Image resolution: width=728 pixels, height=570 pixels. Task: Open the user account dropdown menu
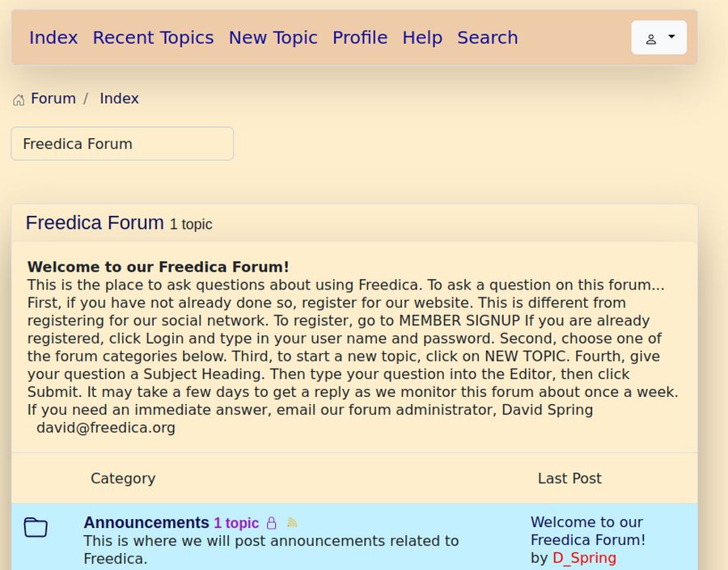(658, 38)
